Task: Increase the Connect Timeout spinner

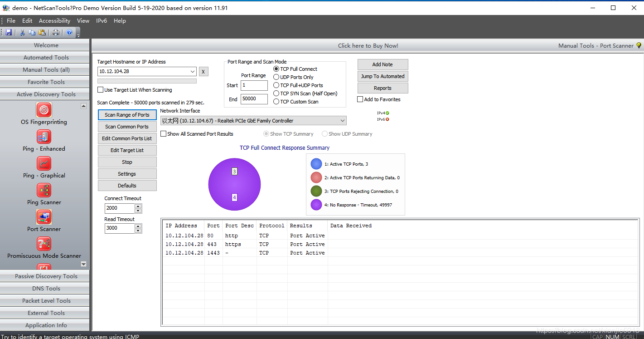Action: pos(138,206)
